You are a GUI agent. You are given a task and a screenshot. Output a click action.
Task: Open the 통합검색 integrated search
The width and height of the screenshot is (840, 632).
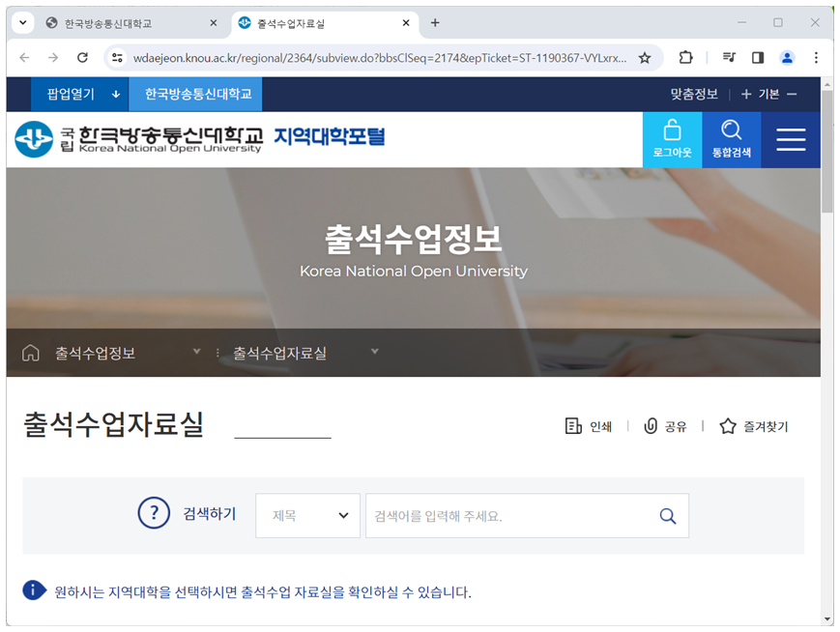[x=731, y=139]
